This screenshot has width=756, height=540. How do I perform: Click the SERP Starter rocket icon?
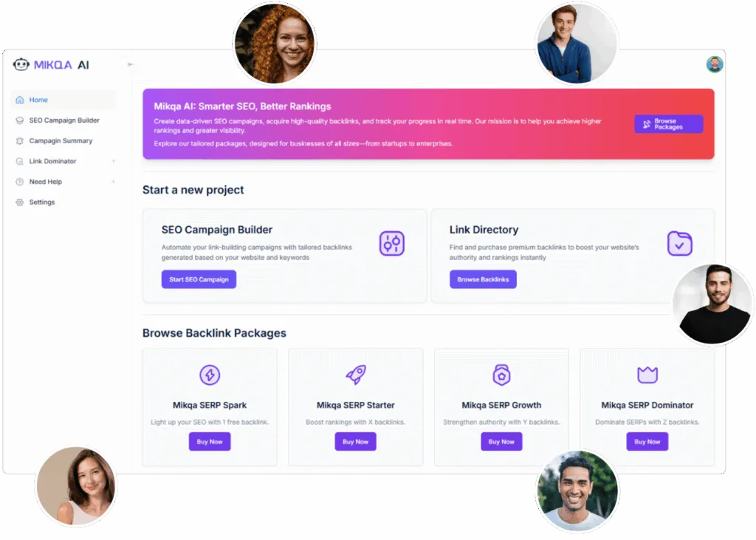[356, 375]
